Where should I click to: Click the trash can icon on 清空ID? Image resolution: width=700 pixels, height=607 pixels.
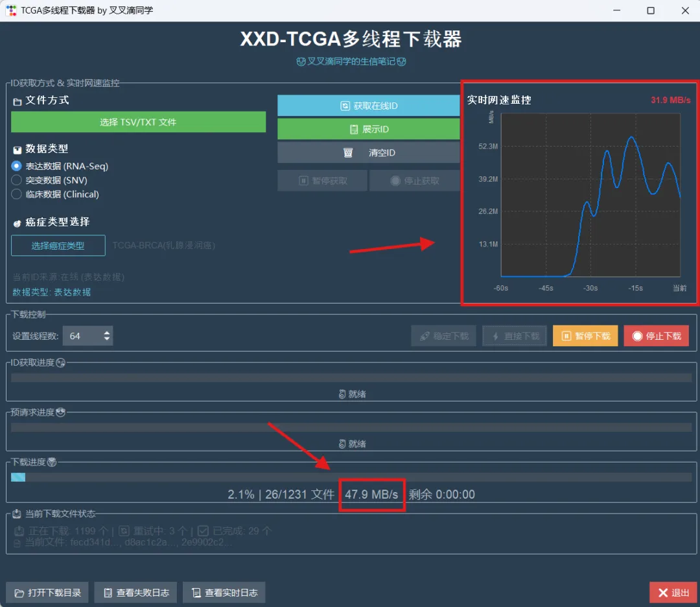point(348,153)
